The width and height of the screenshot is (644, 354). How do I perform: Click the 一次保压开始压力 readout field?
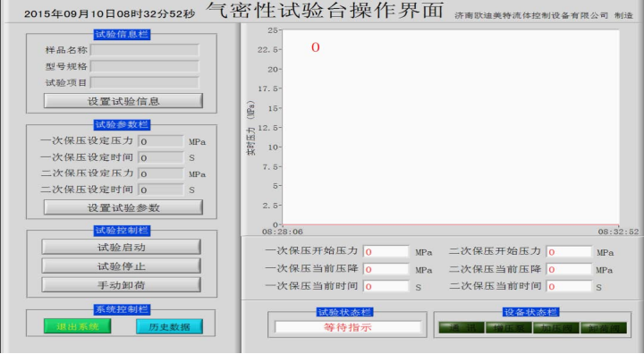point(386,252)
